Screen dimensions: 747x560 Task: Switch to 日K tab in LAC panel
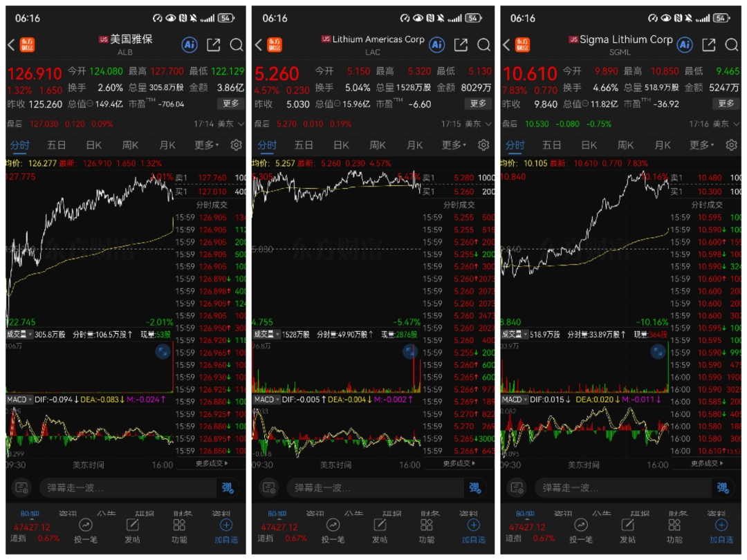point(340,144)
